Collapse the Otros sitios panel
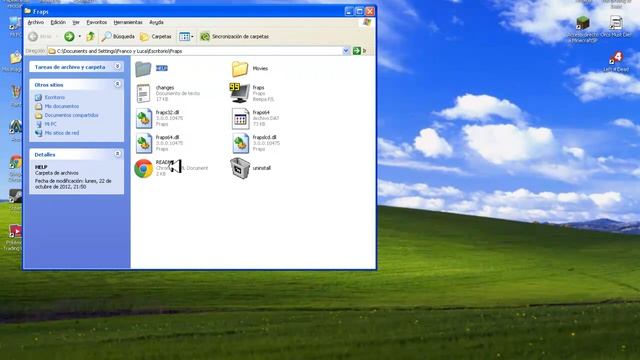 (x=118, y=84)
